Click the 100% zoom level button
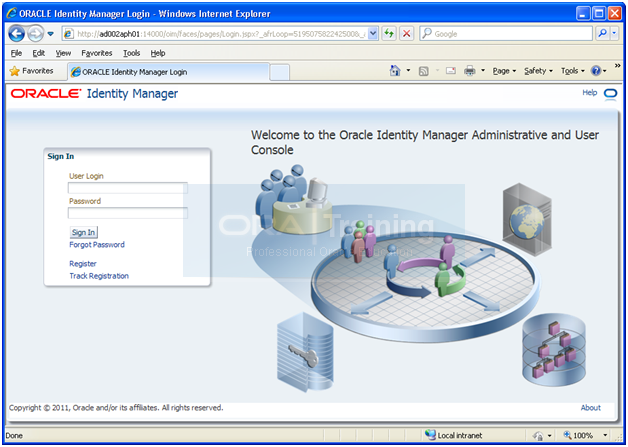This screenshot has height=447, width=628. (578, 435)
